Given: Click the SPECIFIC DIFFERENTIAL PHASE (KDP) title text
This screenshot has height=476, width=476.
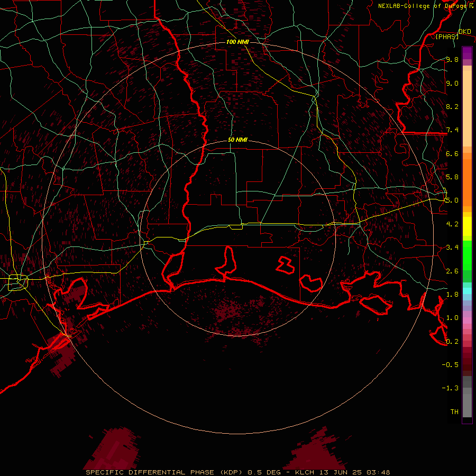Looking at the screenshot, I should [164, 472].
